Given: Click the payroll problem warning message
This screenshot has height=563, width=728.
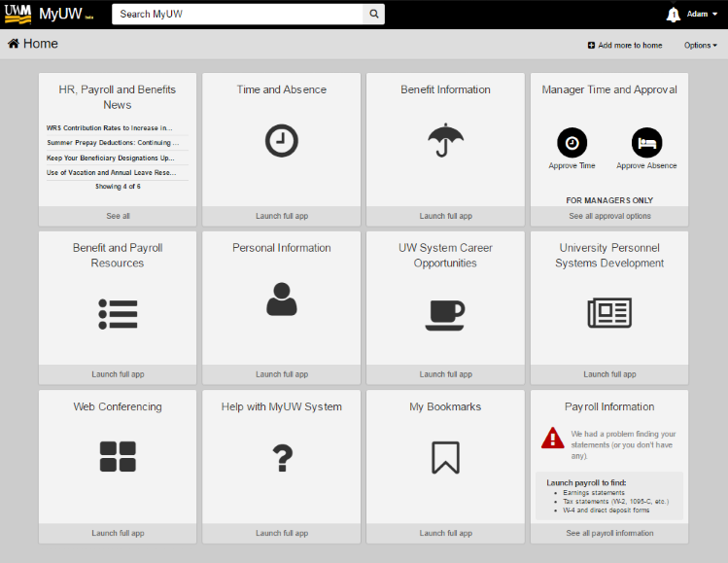Looking at the screenshot, I should pos(624,445).
